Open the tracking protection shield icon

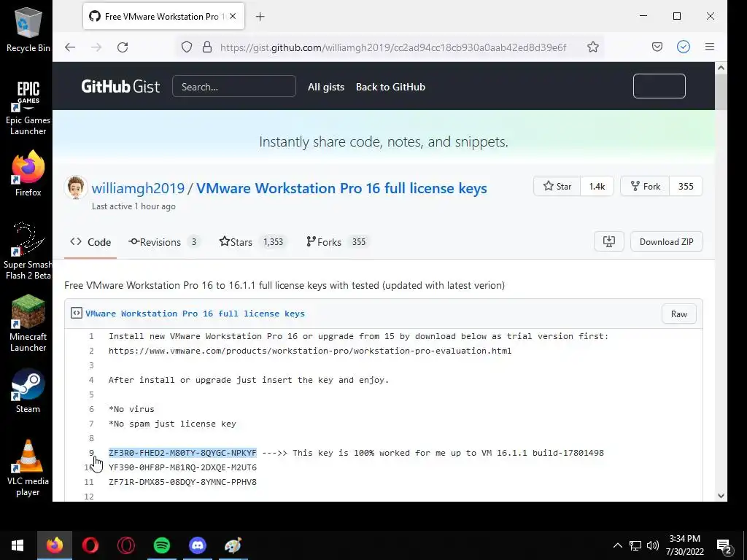(x=187, y=47)
